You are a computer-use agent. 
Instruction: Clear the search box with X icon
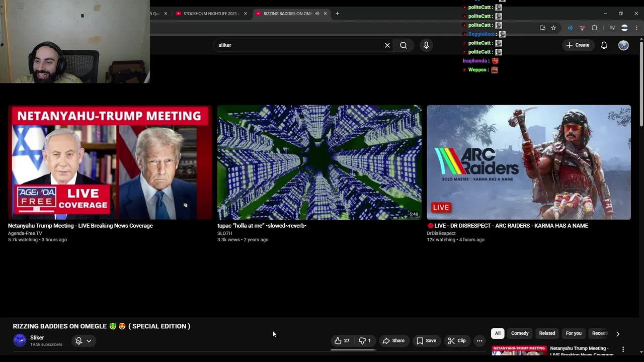coord(387,45)
